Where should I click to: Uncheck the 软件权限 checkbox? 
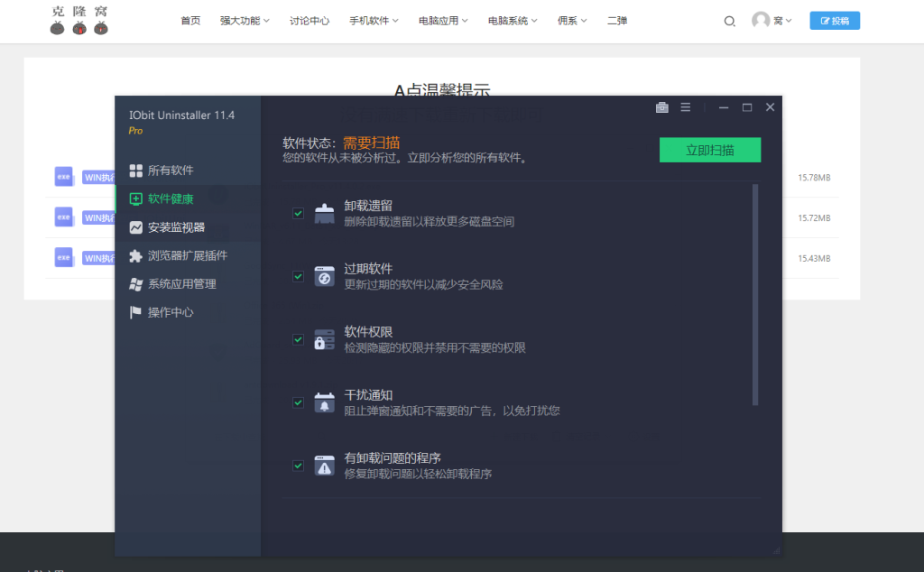[298, 339]
